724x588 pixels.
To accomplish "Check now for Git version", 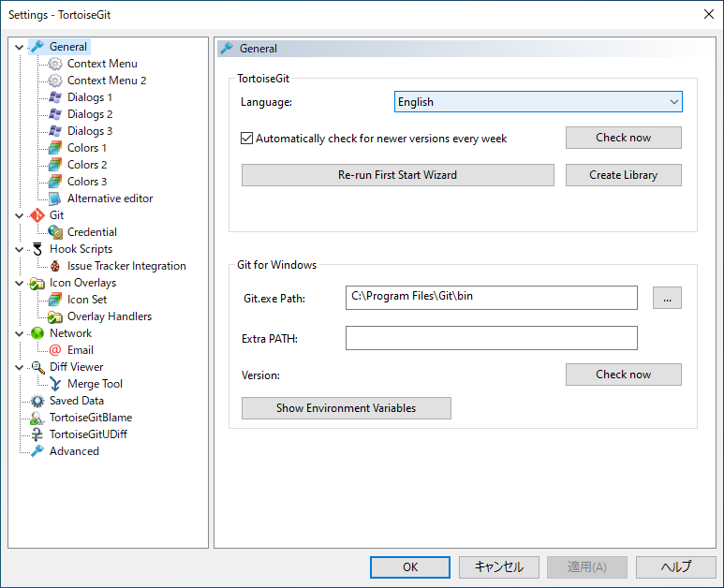I will click(x=624, y=375).
